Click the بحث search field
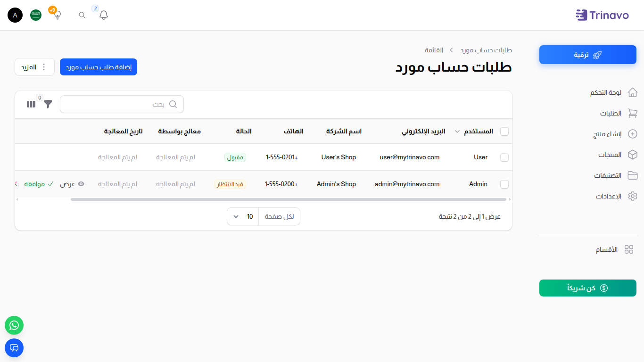The image size is (644, 362). pyautogui.click(x=122, y=104)
